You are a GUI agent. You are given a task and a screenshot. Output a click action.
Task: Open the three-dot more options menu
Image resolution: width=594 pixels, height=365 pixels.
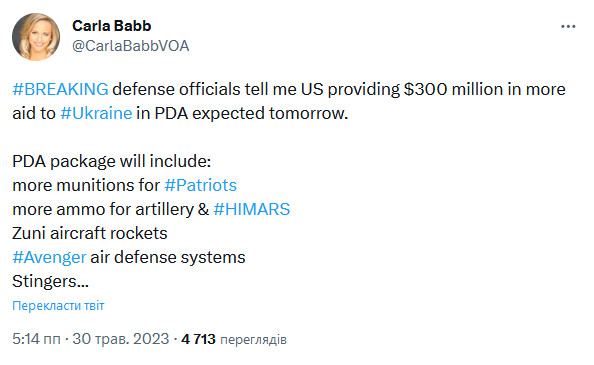[568, 27]
